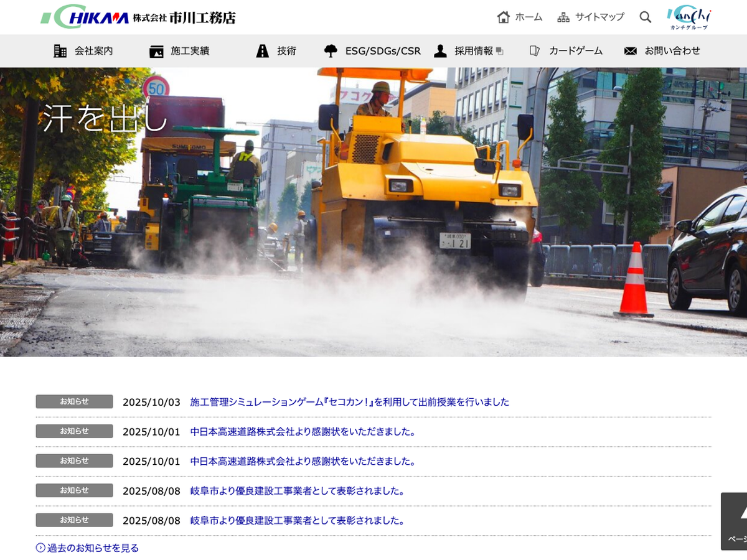Click the envelope icon for お問い合わせ
This screenshot has width=747, height=560.
pyautogui.click(x=631, y=51)
